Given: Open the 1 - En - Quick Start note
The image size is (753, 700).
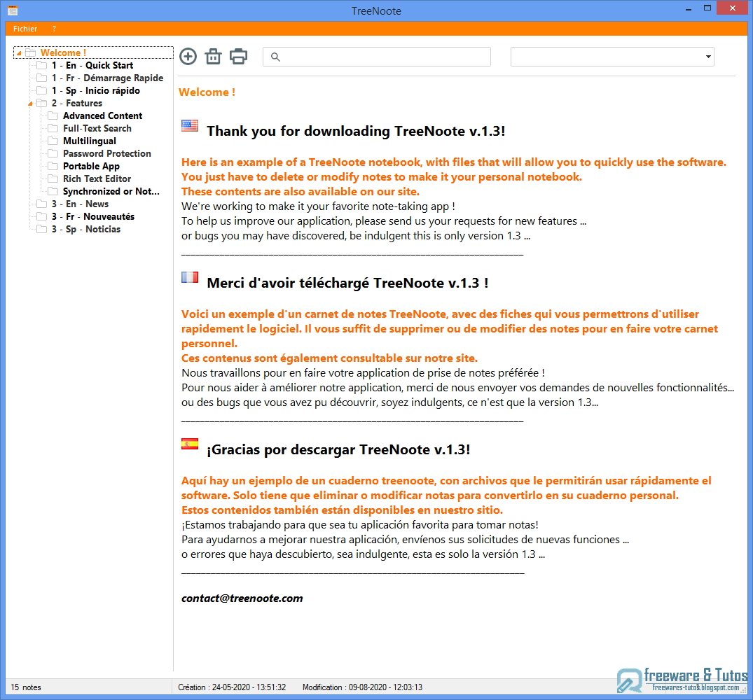Looking at the screenshot, I should (92, 65).
